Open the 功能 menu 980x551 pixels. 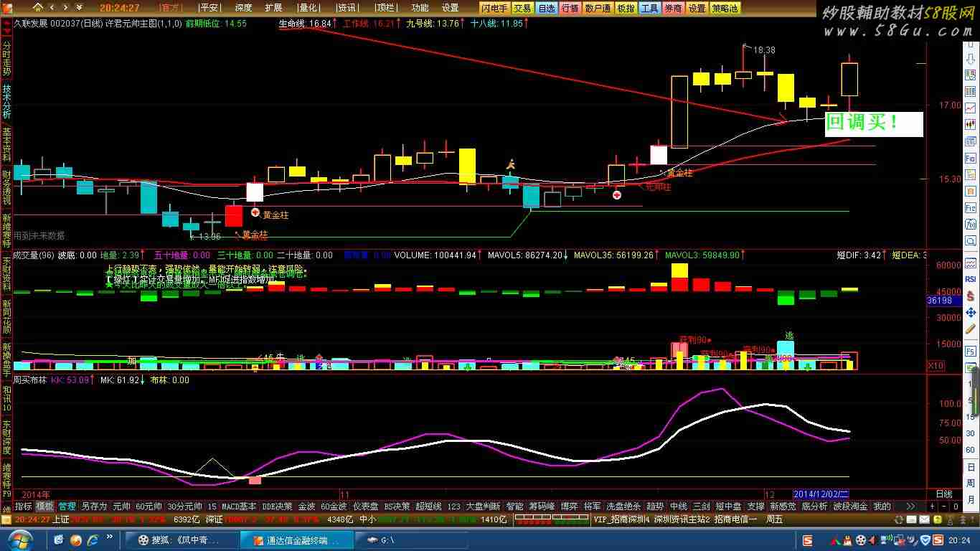[420, 8]
